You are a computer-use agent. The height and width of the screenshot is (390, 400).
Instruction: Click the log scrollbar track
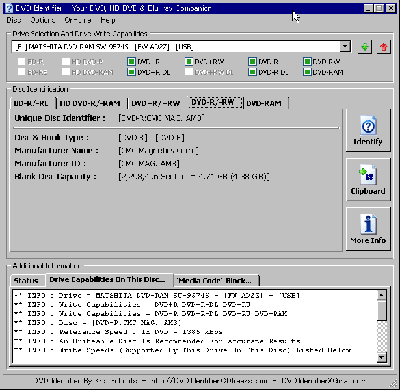382,337
